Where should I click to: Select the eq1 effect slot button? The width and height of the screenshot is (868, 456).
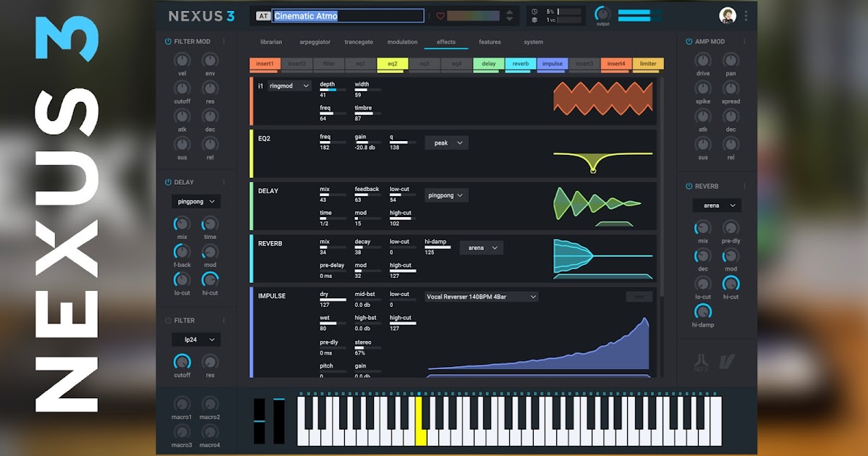coord(361,64)
